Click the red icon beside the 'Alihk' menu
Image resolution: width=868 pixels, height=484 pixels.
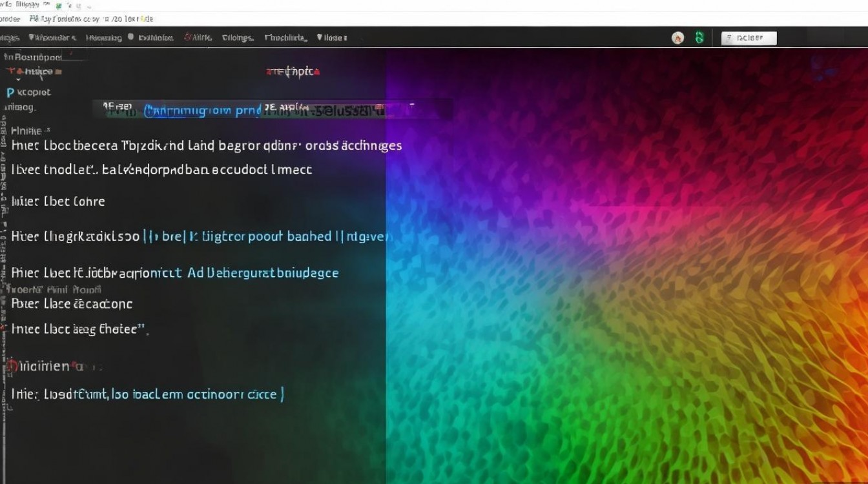[x=189, y=37]
